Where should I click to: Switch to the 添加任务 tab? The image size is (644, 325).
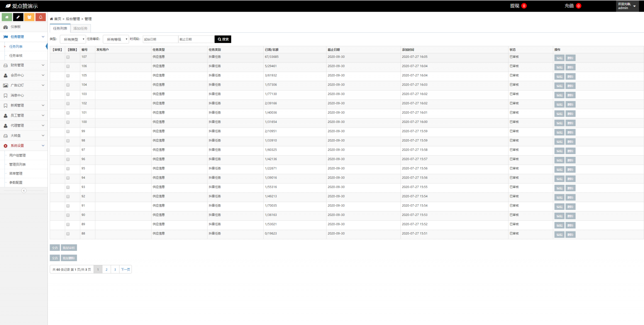point(80,29)
